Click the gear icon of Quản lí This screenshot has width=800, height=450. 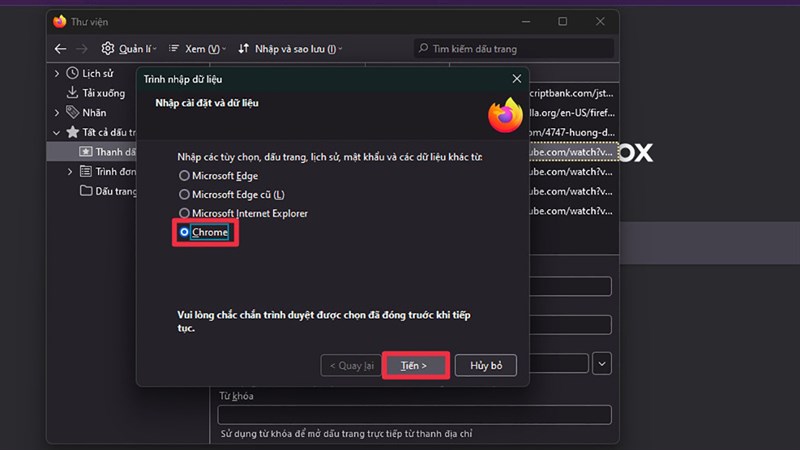[108, 48]
